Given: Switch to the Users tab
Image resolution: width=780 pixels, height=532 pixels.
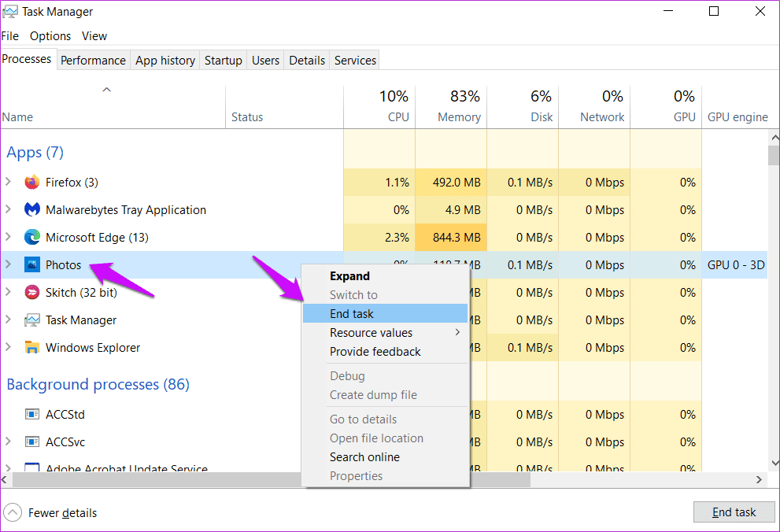Looking at the screenshot, I should pyautogui.click(x=265, y=60).
